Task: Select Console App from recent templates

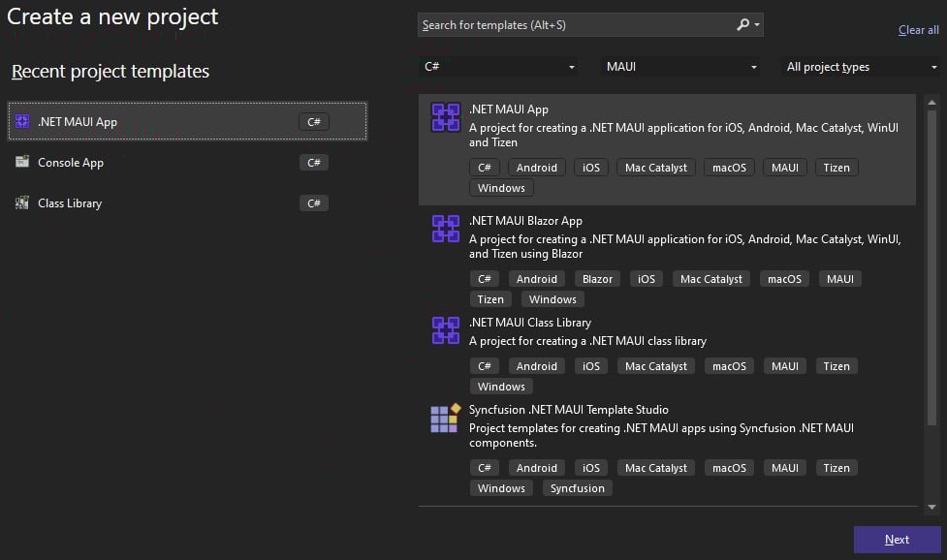Action: pyautogui.click(x=187, y=163)
